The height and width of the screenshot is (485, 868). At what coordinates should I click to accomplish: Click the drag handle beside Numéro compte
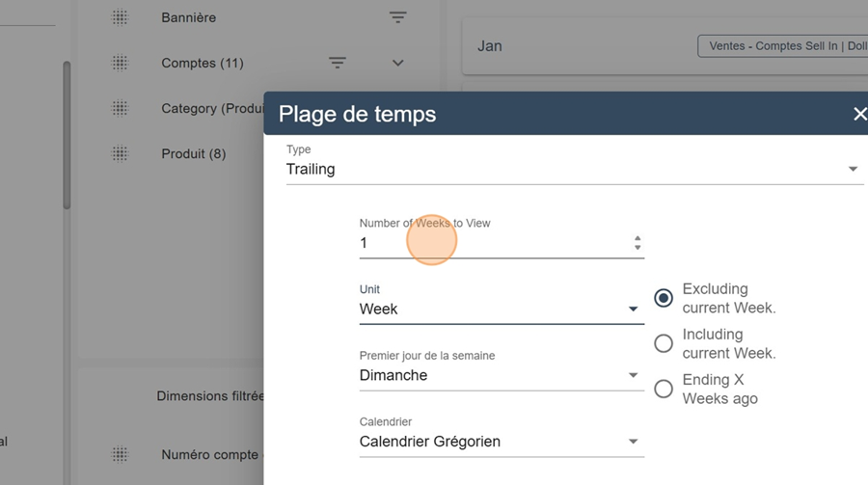click(x=120, y=454)
